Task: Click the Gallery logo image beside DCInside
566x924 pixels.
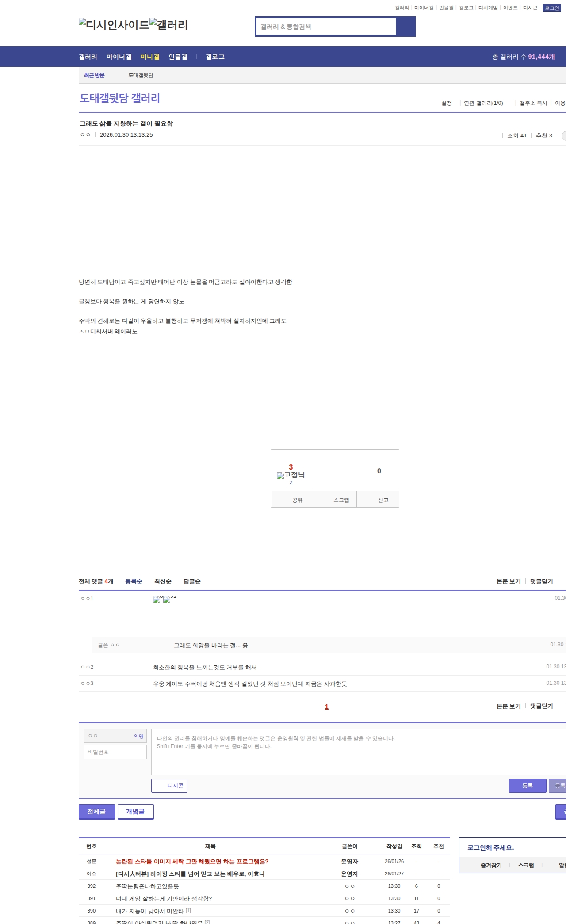Action: pos(168,25)
